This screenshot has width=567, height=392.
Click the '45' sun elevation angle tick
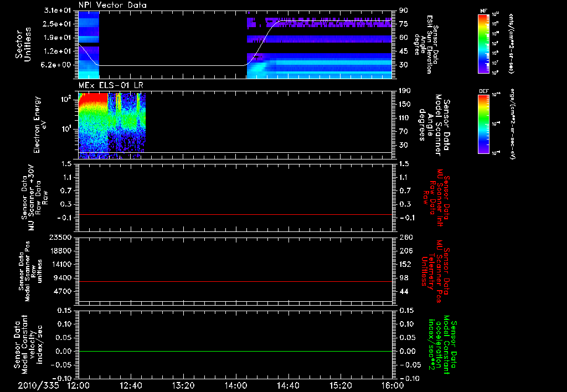point(404,51)
